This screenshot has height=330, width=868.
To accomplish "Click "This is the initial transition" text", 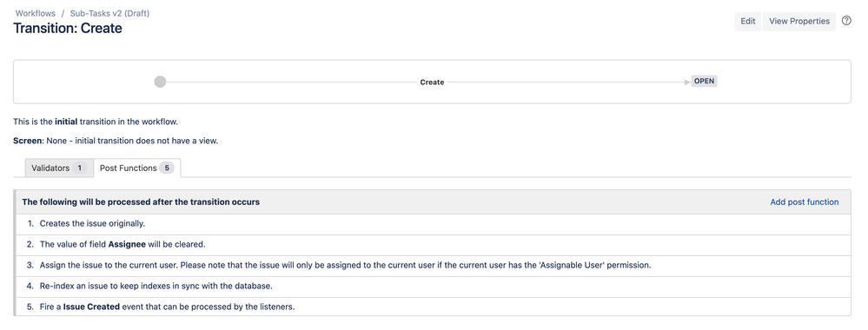I will [x=96, y=122].
